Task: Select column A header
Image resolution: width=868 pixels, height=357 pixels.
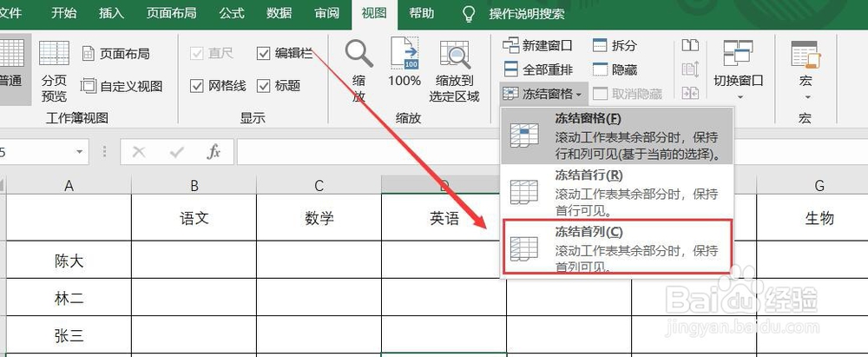Action: click(69, 185)
